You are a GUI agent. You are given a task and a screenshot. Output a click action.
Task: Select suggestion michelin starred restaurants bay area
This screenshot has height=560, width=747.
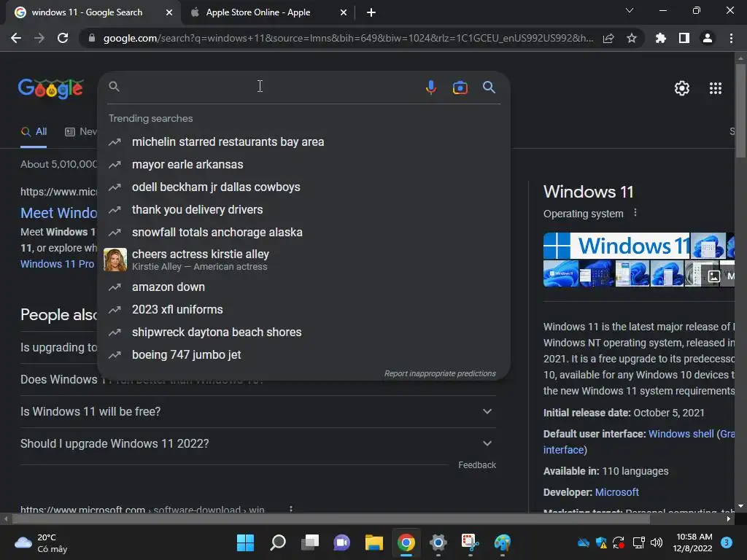[x=303, y=142]
